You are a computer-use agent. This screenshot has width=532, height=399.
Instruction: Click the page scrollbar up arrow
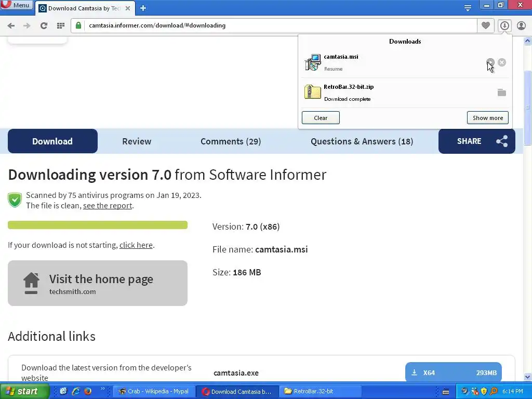click(528, 41)
